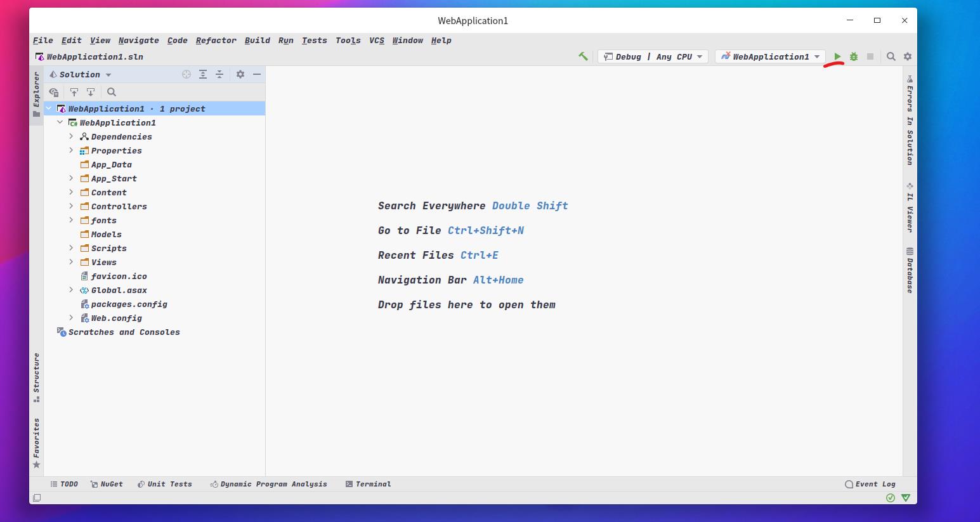Expand all nodes in Solution panel
Viewport: 980px width, 522px height.
click(x=203, y=74)
